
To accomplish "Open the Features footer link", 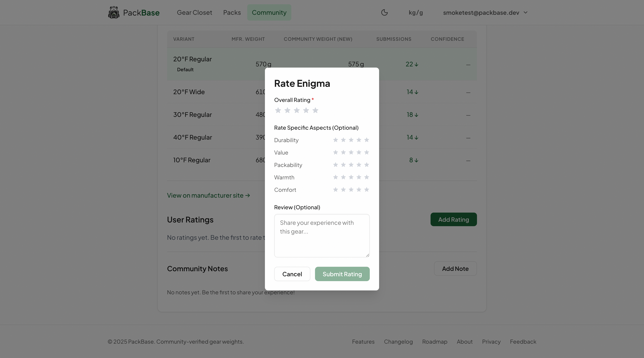I will pos(363,341).
